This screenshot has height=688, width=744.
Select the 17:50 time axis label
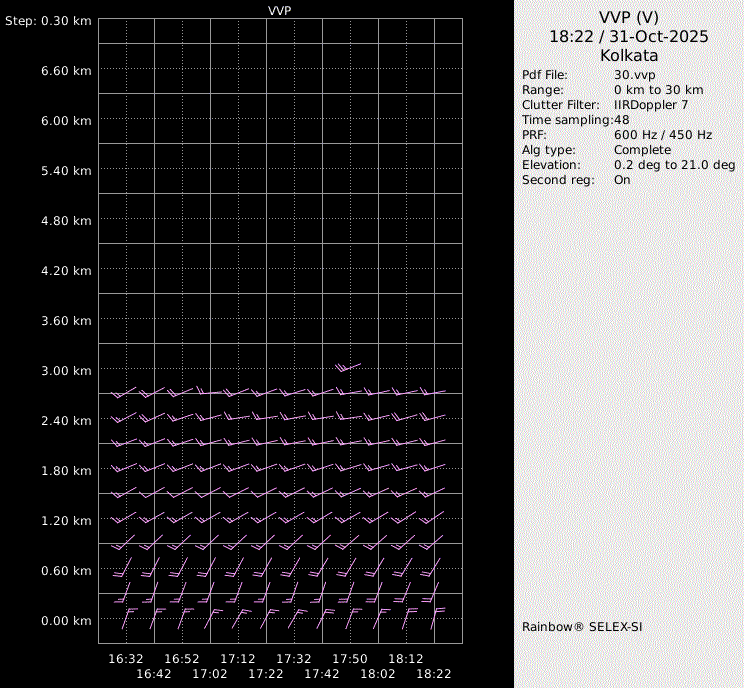pyautogui.click(x=350, y=659)
